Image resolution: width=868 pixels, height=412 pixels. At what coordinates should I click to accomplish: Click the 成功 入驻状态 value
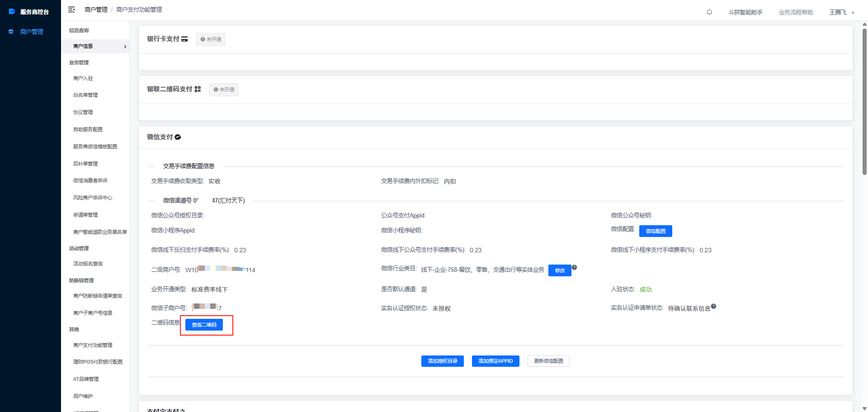[x=646, y=289]
